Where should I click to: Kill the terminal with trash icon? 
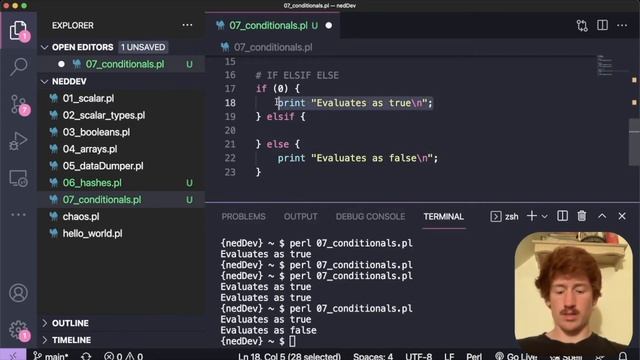582,216
